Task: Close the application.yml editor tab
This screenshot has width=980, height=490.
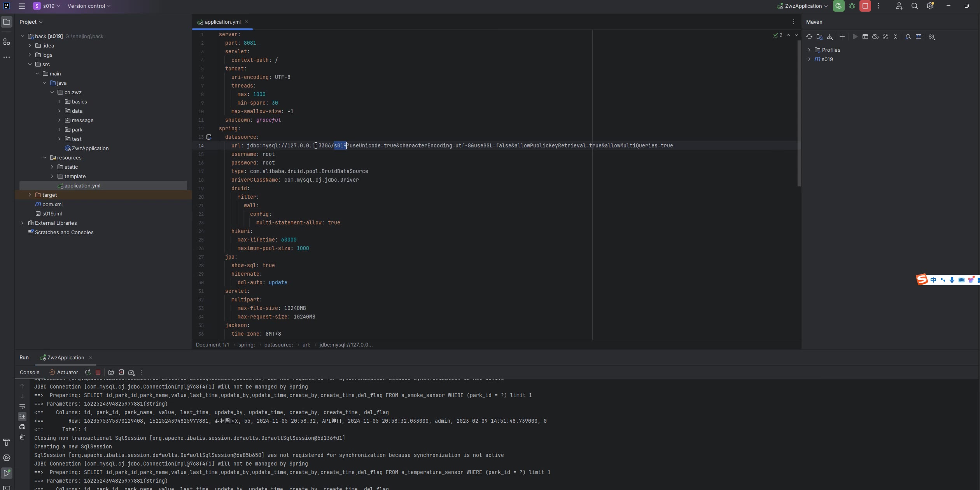Action: point(247,22)
